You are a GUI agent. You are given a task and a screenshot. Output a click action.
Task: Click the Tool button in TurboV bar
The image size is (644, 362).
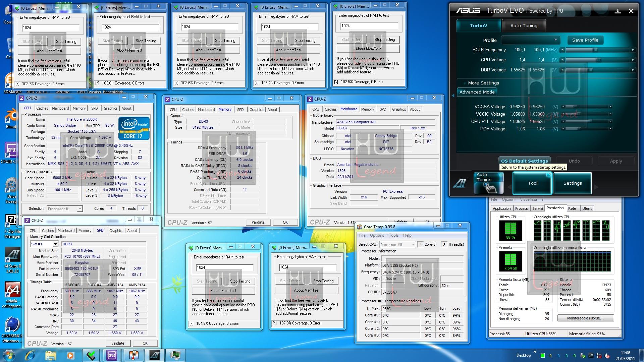532,183
